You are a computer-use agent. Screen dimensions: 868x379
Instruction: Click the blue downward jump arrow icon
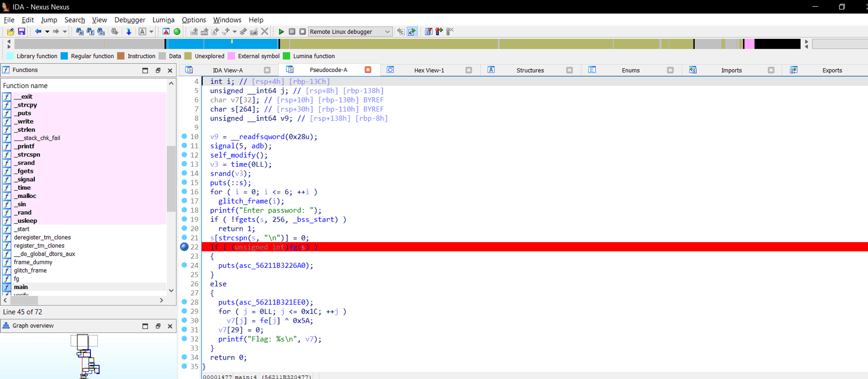(129, 32)
